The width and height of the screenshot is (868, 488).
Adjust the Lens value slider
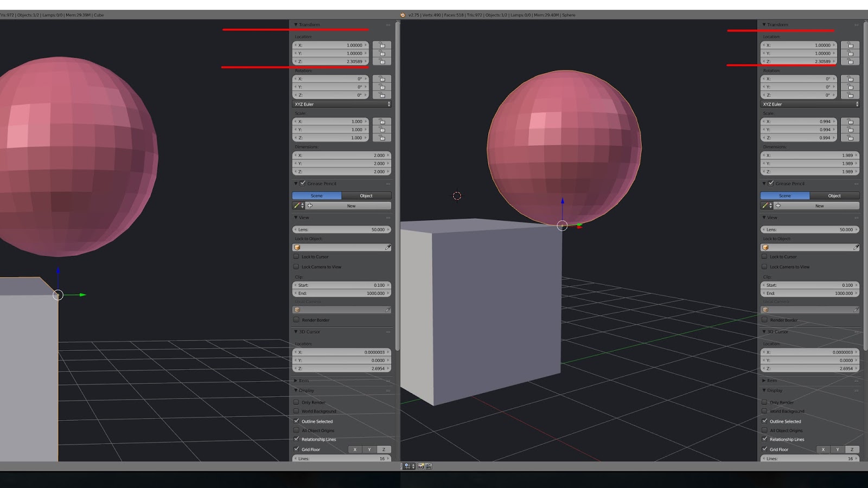click(342, 229)
